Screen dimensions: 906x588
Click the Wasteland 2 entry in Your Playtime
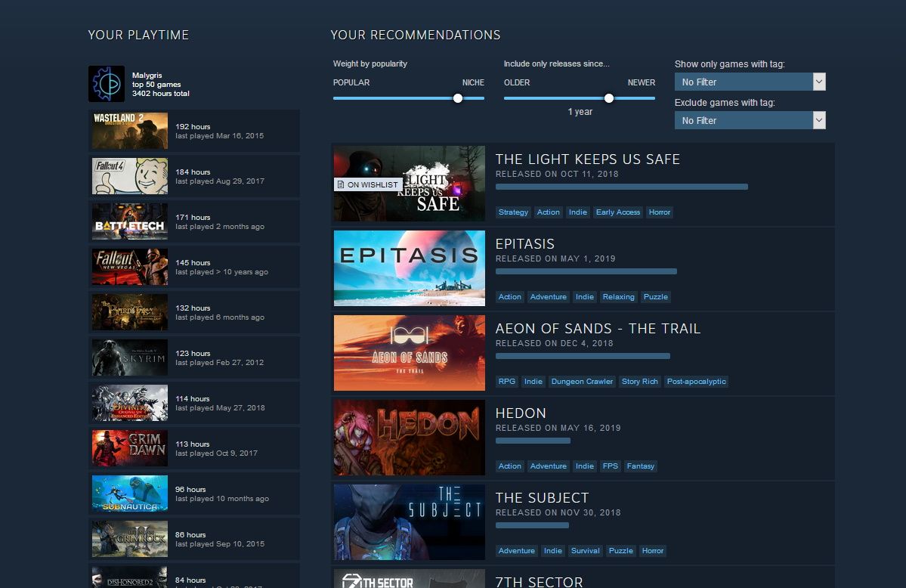click(x=193, y=130)
